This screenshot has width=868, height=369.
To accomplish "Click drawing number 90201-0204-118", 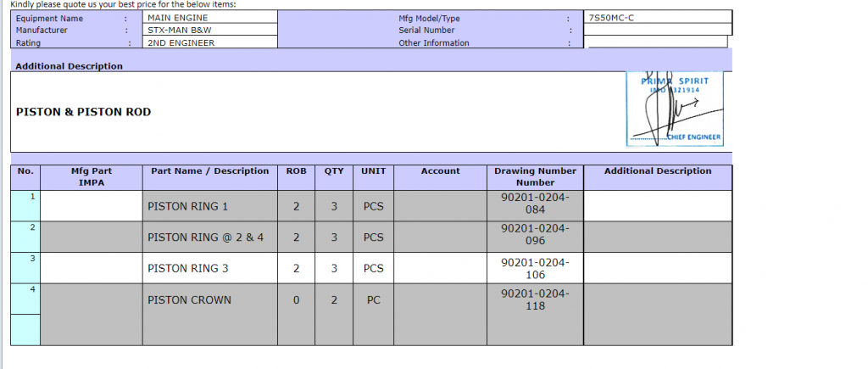I will [x=535, y=299].
